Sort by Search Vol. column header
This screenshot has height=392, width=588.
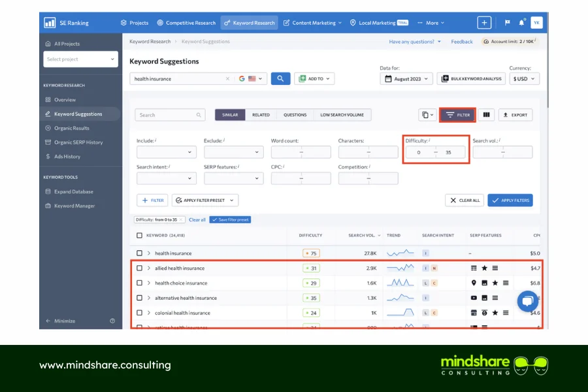[x=364, y=235]
